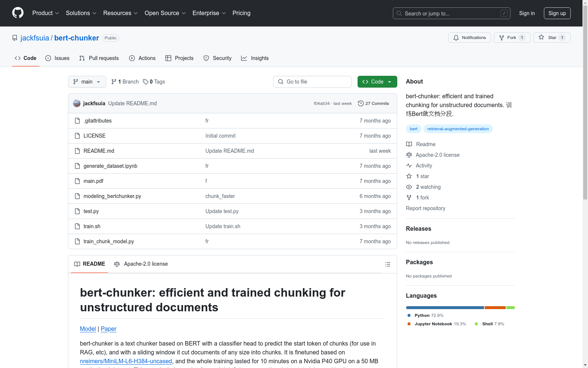Switch to the Projects tab

tap(179, 58)
